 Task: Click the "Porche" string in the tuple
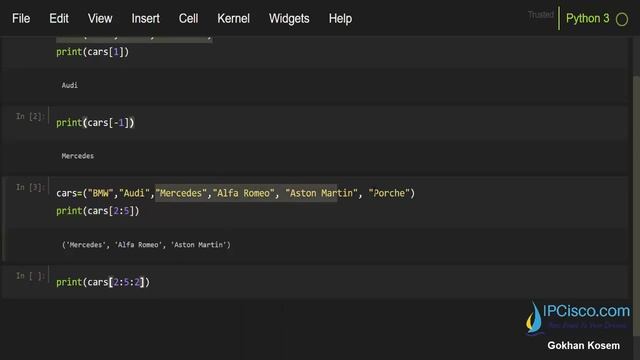pyautogui.click(x=389, y=193)
